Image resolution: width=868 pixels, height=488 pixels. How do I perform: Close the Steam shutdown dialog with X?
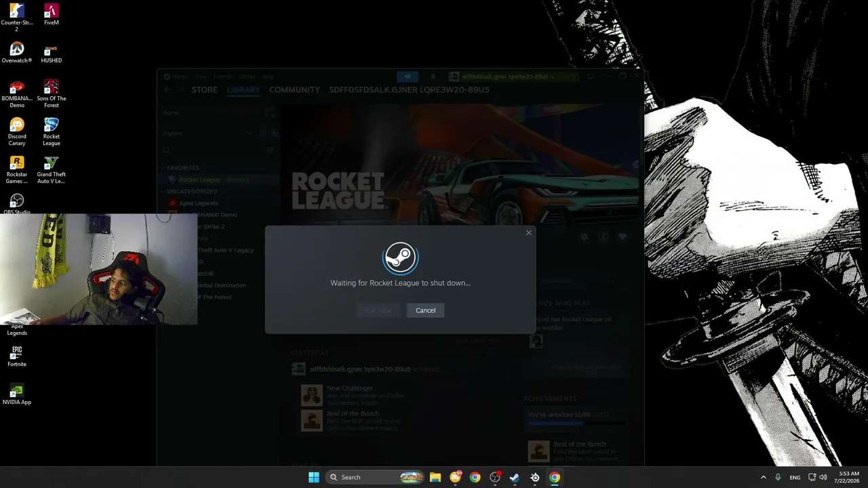pos(529,233)
